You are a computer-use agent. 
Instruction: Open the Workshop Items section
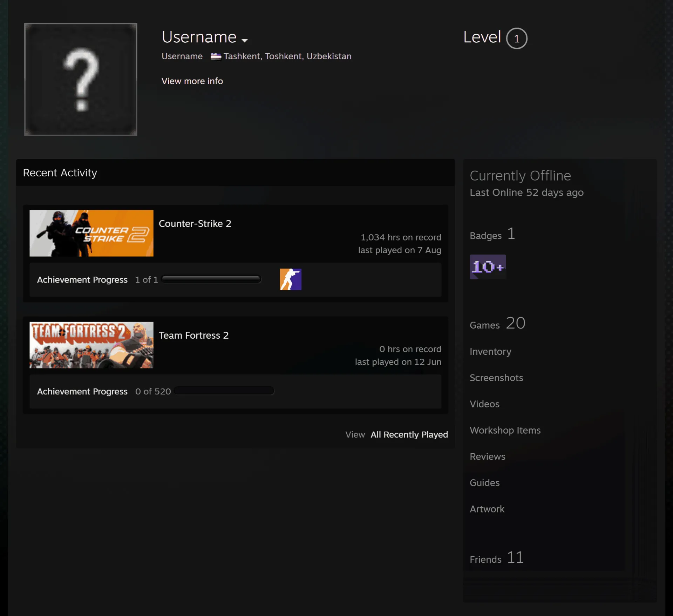tap(505, 430)
